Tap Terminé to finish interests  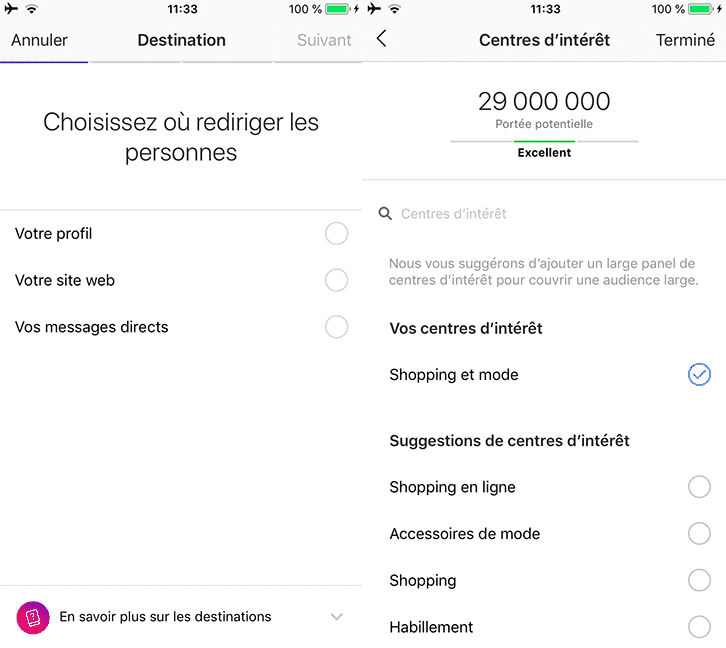[x=685, y=40]
